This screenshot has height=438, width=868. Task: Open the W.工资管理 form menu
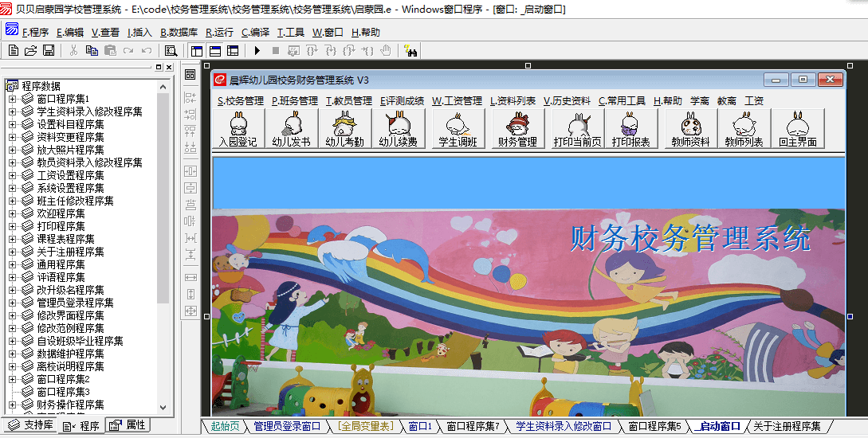[x=457, y=101]
